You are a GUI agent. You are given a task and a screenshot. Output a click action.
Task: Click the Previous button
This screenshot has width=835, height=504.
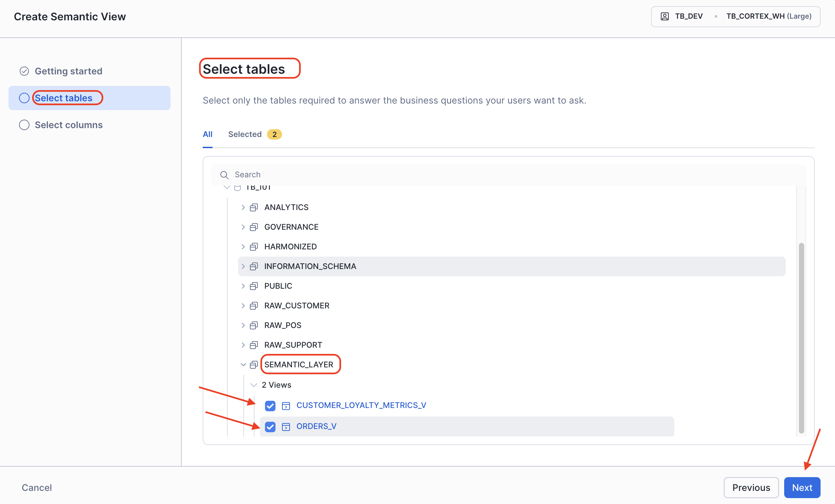click(751, 487)
